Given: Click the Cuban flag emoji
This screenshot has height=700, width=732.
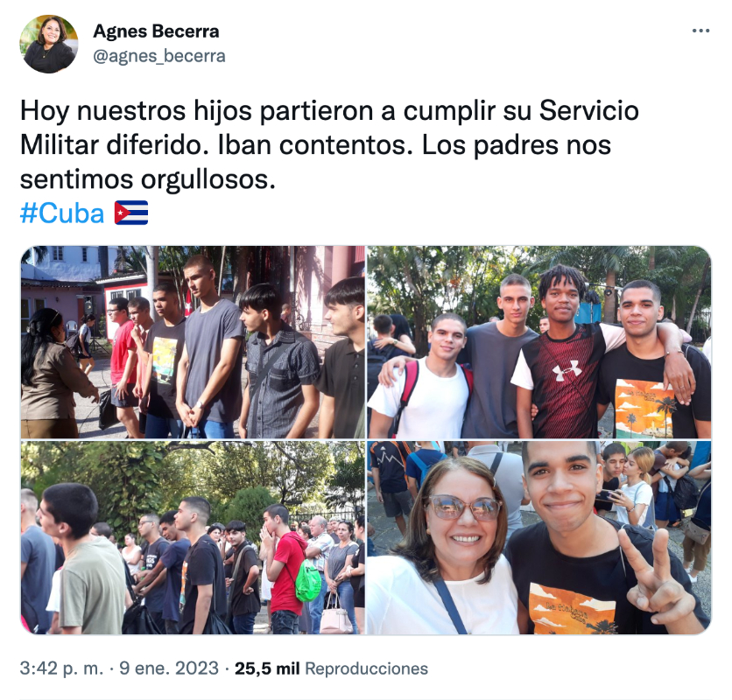Looking at the screenshot, I should click(x=131, y=213).
